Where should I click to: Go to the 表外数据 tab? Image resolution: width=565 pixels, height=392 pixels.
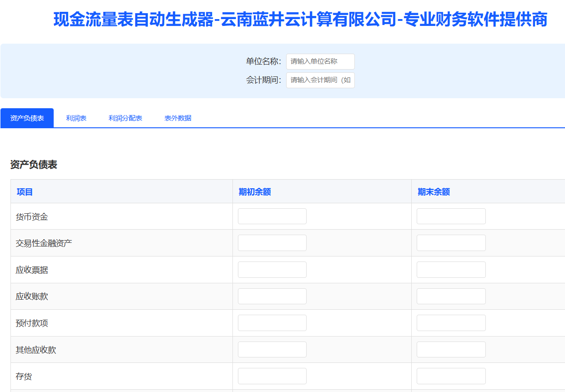[x=178, y=118]
